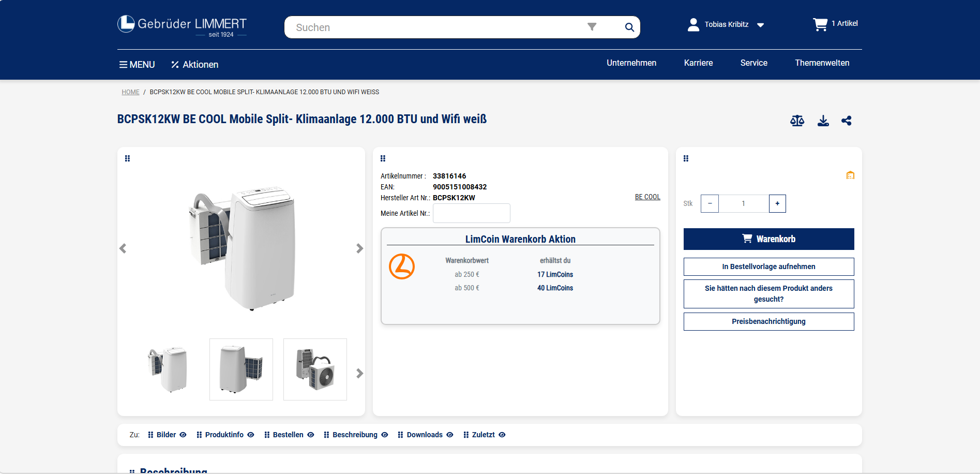Click the orange LimCoin logo
This screenshot has width=980, height=474.
(402, 266)
